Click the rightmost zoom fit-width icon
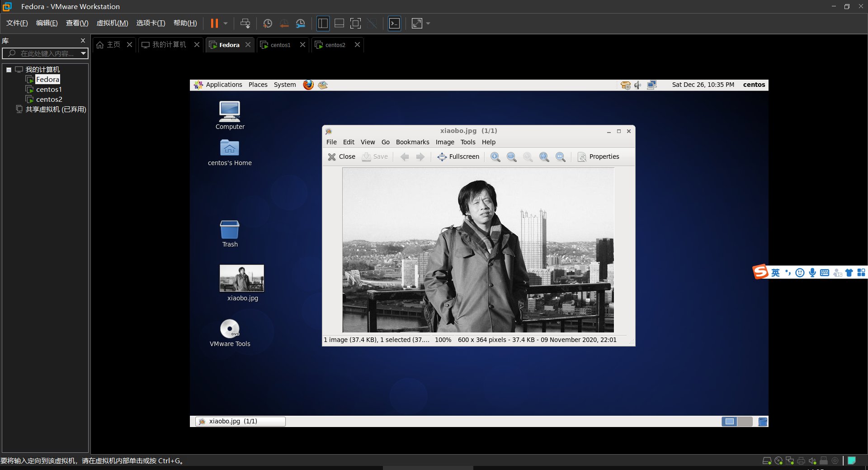868x470 pixels. [x=561, y=157]
